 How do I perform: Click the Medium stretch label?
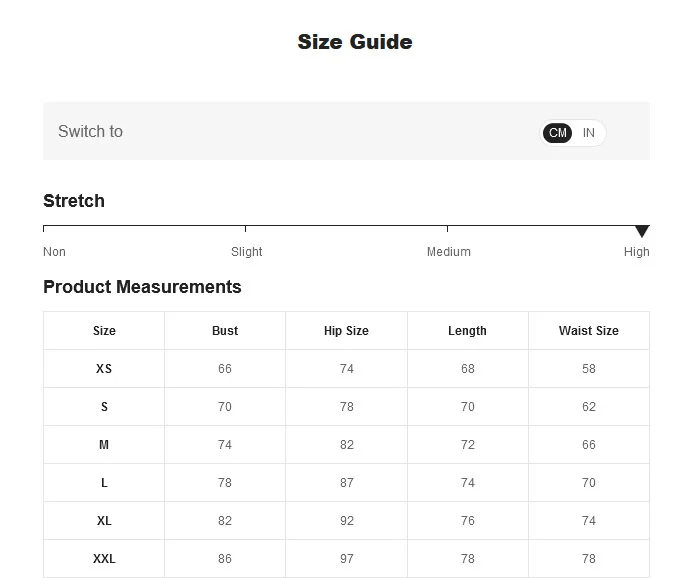(448, 252)
